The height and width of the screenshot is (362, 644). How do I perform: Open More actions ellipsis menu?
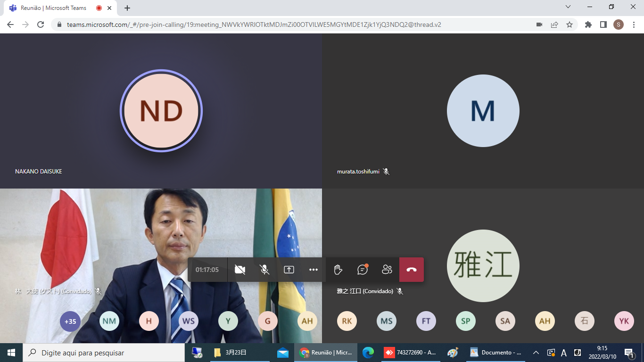click(x=314, y=270)
